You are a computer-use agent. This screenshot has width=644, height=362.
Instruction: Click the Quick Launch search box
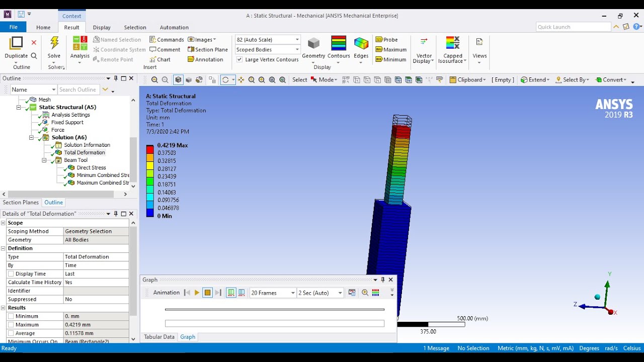click(x=574, y=27)
